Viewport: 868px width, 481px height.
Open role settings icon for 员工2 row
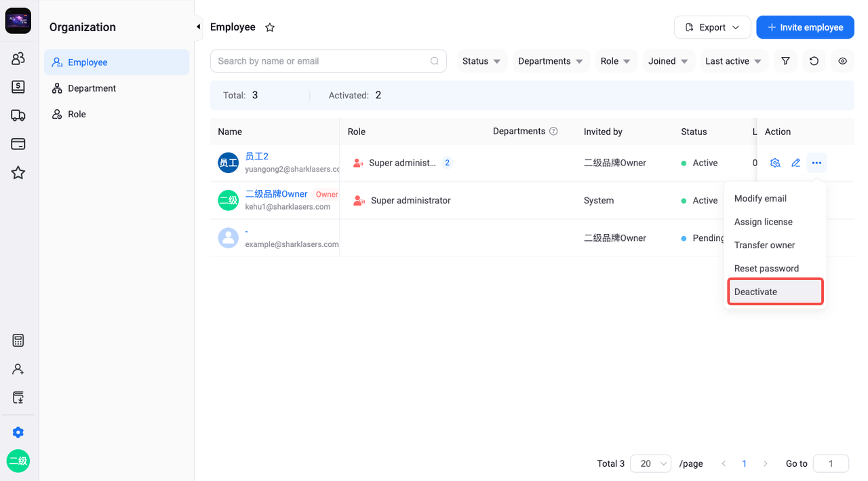click(776, 163)
